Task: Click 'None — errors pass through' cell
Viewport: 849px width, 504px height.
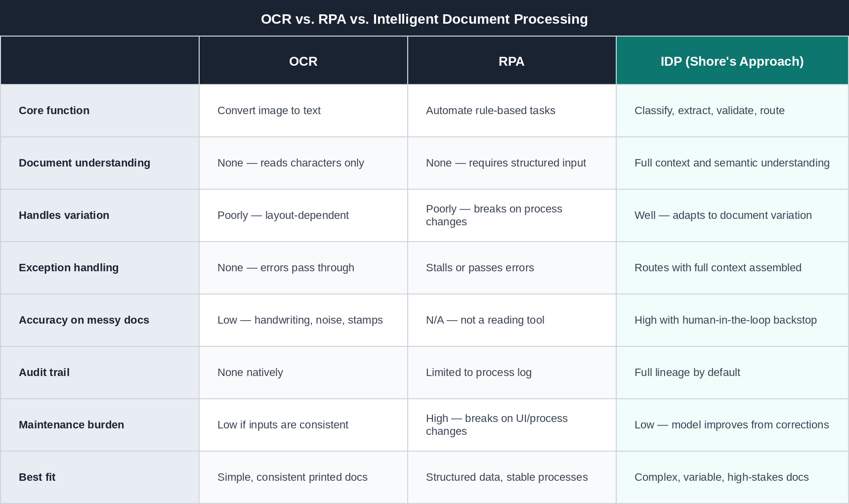Action: click(303, 268)
